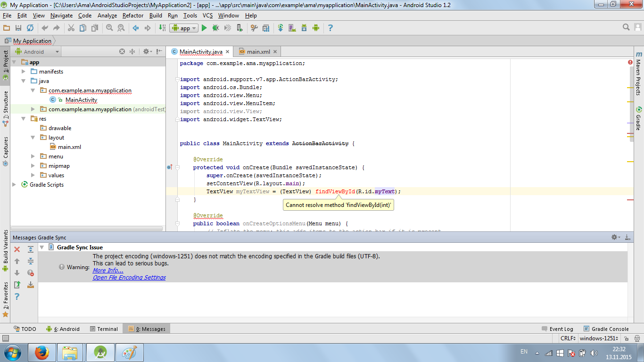The height and width of the screenshot is (362, 644).
Task: Click Messages panel help question mark
Action: pos(17,296)
